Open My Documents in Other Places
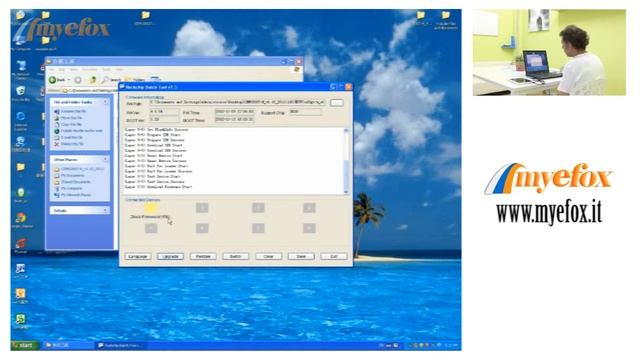The width and height of the screenshot is (640, 360). tap(69, 176)
